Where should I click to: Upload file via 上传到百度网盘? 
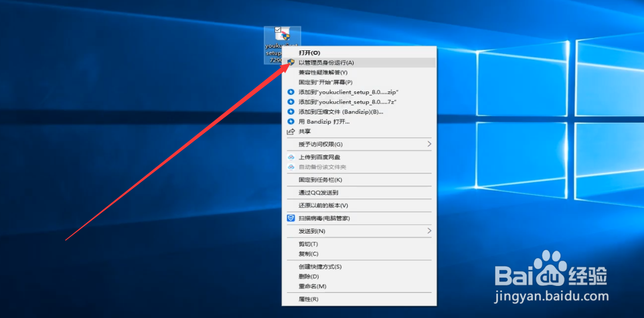tap(358, 157)
